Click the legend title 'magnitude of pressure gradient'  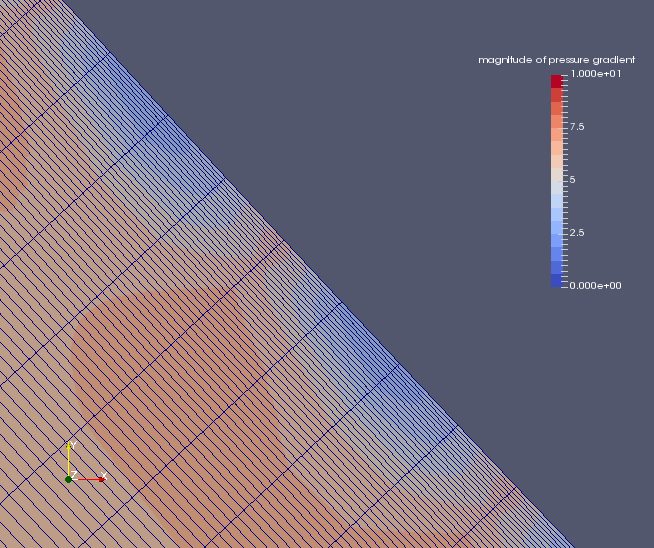click(556, 60)
